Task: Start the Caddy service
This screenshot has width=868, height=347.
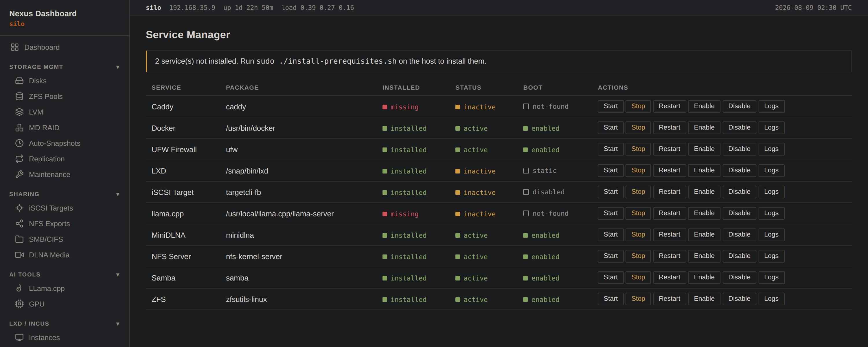Action: 610,106
